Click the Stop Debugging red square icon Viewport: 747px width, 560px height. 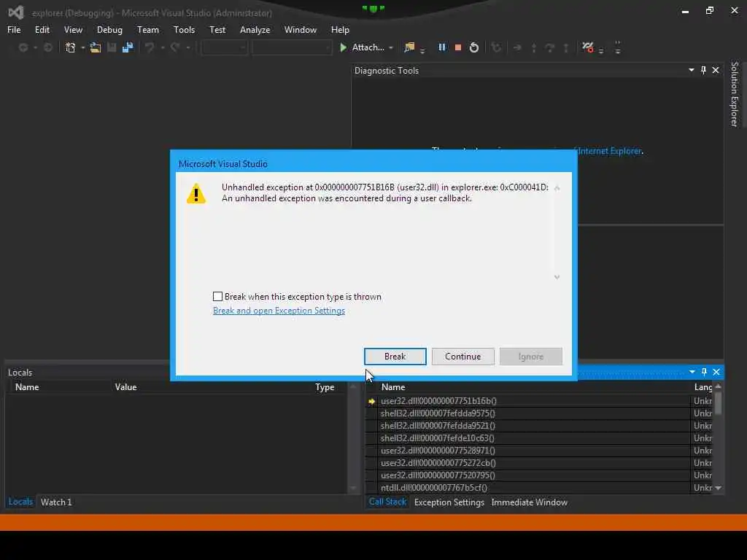pos(458,47)
